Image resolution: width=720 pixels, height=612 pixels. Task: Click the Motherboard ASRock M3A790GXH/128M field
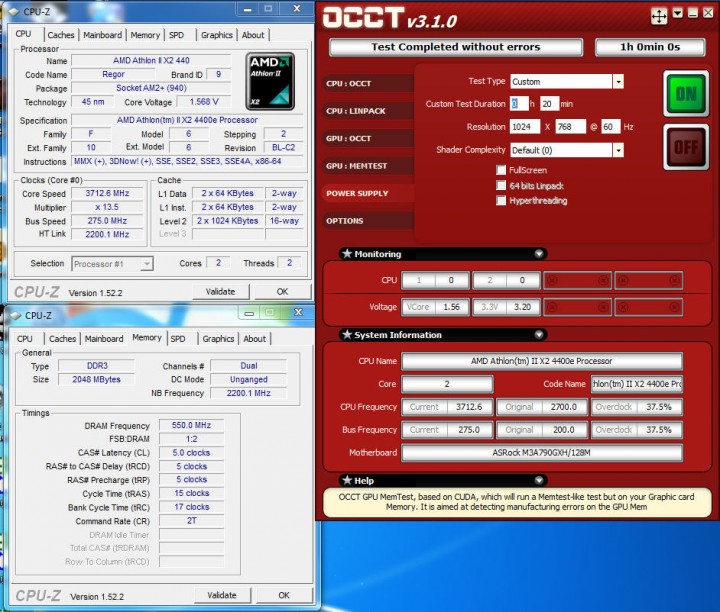click(x=542, y=453)
